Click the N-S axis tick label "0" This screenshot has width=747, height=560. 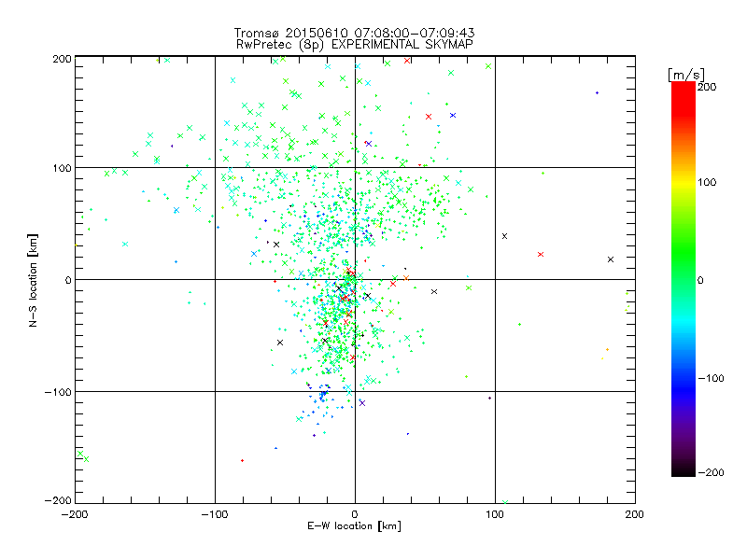pos(68,280)
